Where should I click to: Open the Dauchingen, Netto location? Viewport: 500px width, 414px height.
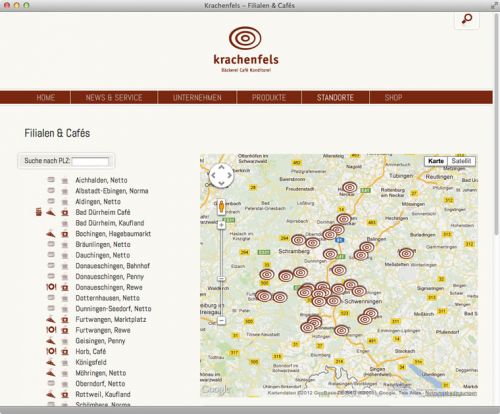pyautogui.click(x=103, y=255)
